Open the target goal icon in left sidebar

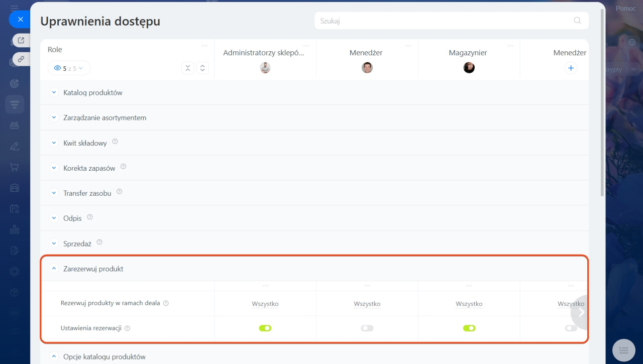(x=15, y=83)
